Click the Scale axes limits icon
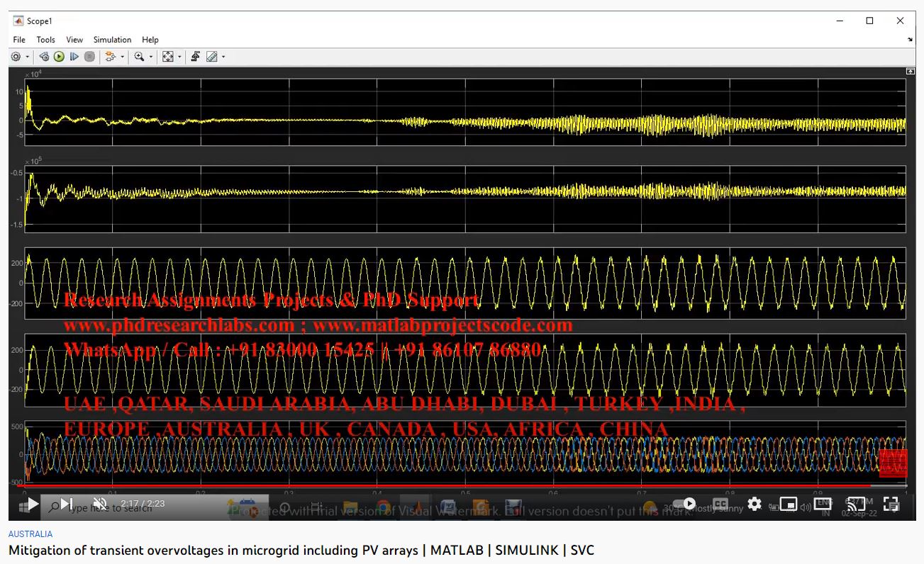Viewport: 924px width, 564px height. click(x=168, y=57)
